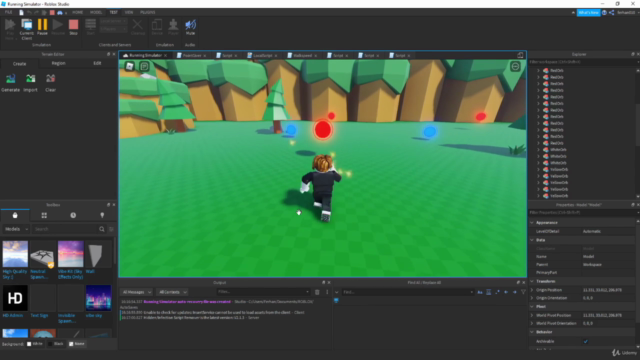Select the Region tab in Terrain Editor
Viewport: 640px width, 360px height.
coord(58,63)
